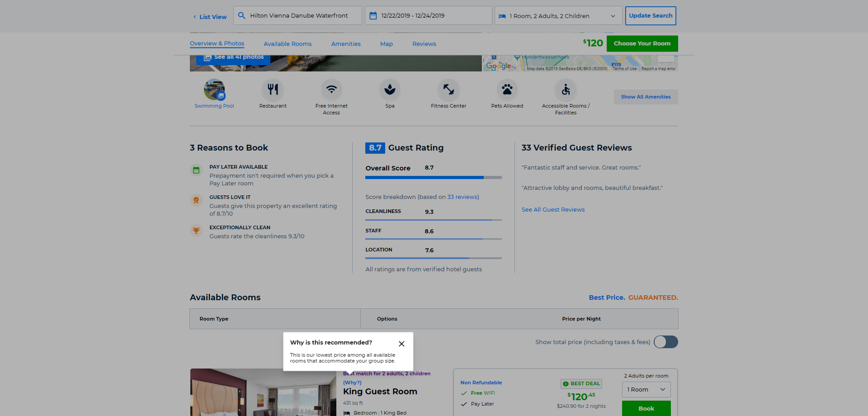Screen dimensions: 868x416
Task: Click the Free Internet Access wifi icon
Action: point(331,90)
